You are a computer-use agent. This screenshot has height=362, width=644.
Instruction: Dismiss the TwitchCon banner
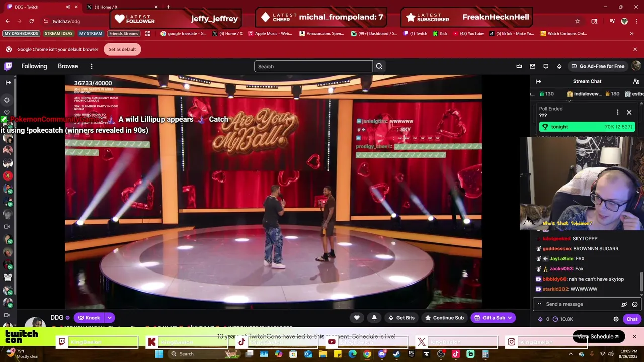[x=634, y=336]
